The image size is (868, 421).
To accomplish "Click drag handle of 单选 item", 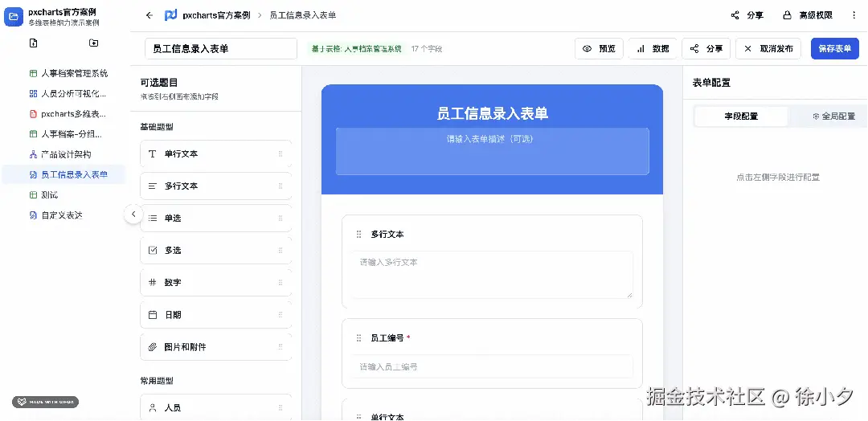I will 280,218.
